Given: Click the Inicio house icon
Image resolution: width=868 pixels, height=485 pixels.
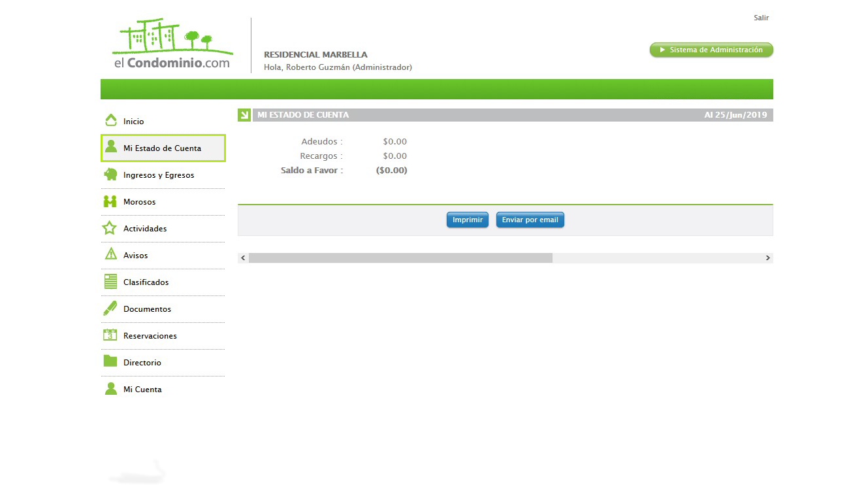Looking at the screenshot, I should coord(110,121).
